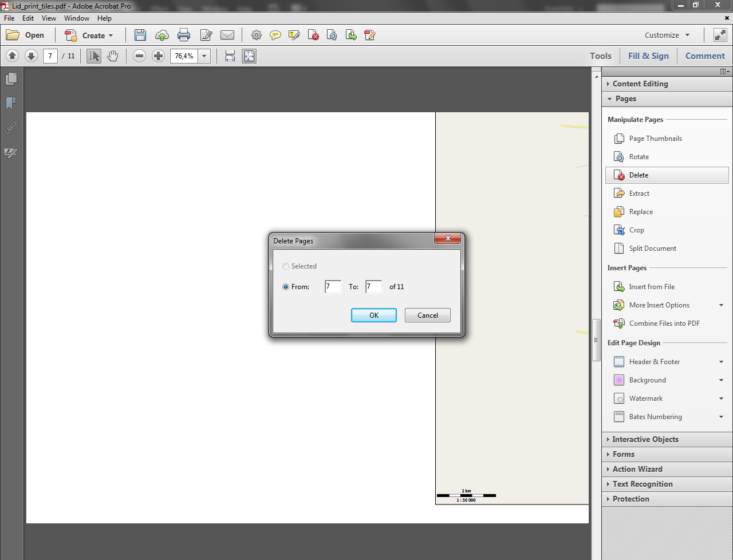
Task: Open the Background dropdown arrow
Action: (722, 380)
